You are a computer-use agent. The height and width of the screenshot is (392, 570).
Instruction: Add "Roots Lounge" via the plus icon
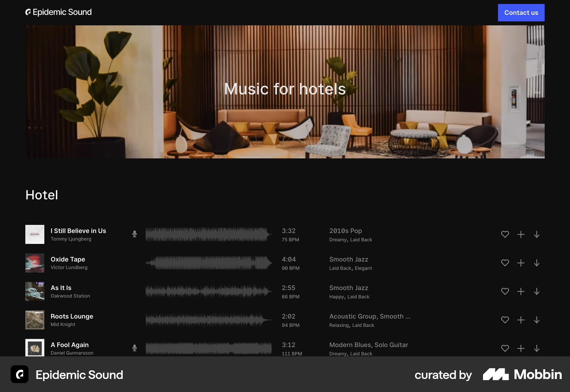(x=521, y=320)
